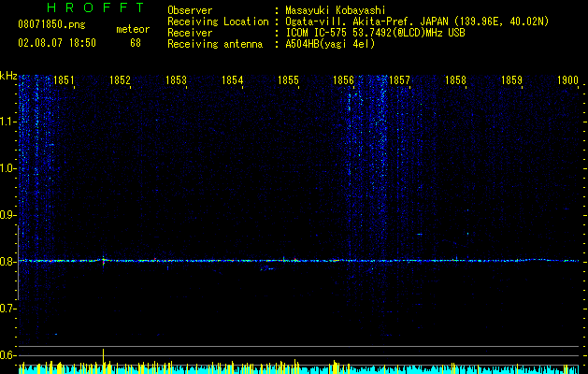The image size is (588, 374).
Task: Select the date 02.08.07 18:50
Action: coord(57,43)
